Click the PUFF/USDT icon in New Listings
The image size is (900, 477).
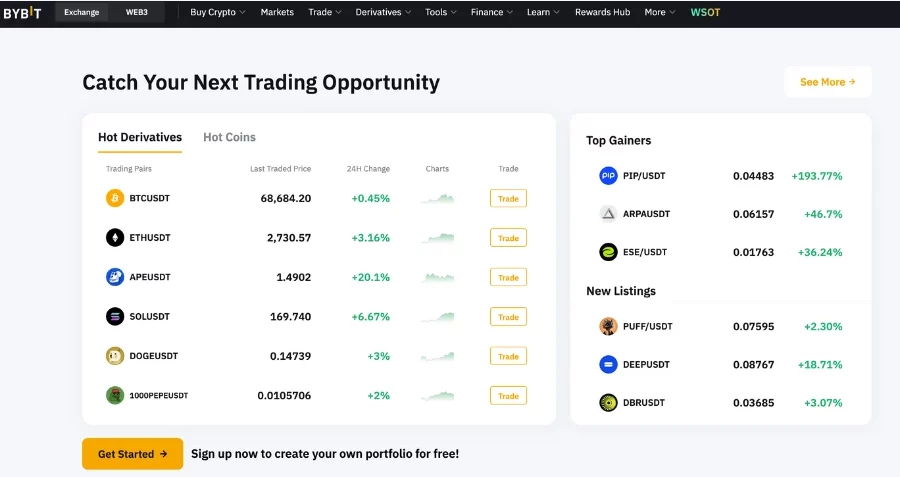608,326
